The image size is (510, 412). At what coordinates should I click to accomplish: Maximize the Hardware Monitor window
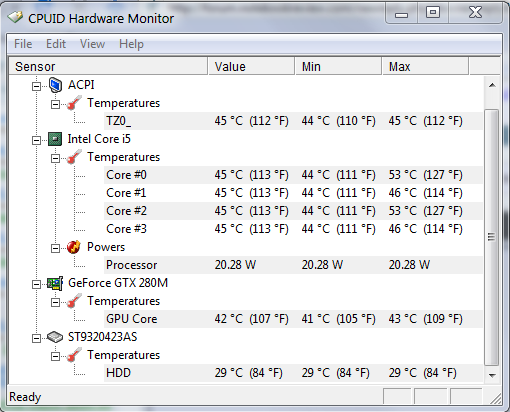pyautogui.click(x=433, y=13)
